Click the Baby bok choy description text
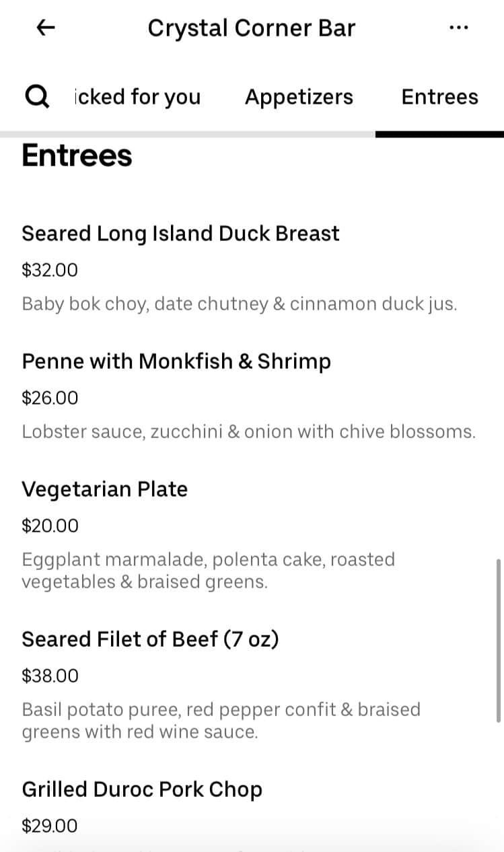504x852 pixels. (x=239, y=304)
